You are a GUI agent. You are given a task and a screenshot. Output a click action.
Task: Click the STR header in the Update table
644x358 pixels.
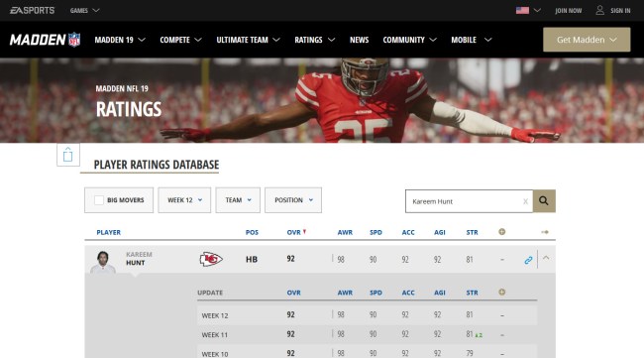coord(472,293)
